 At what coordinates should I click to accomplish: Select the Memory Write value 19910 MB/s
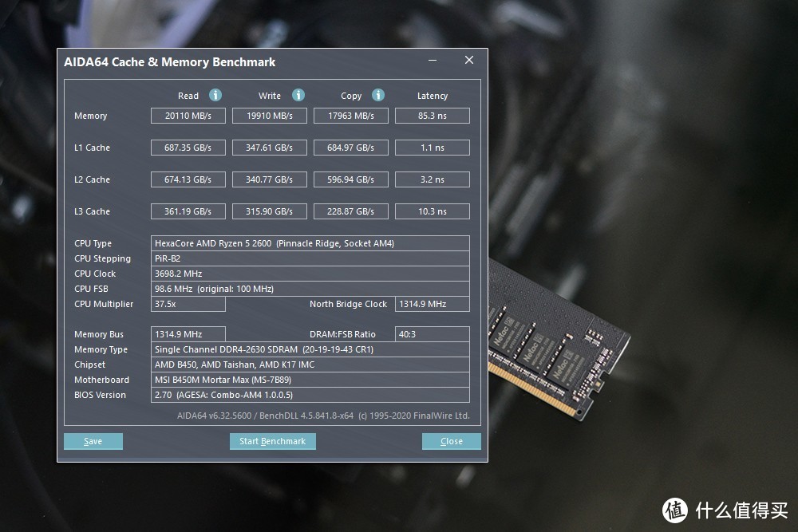[270, 116]
